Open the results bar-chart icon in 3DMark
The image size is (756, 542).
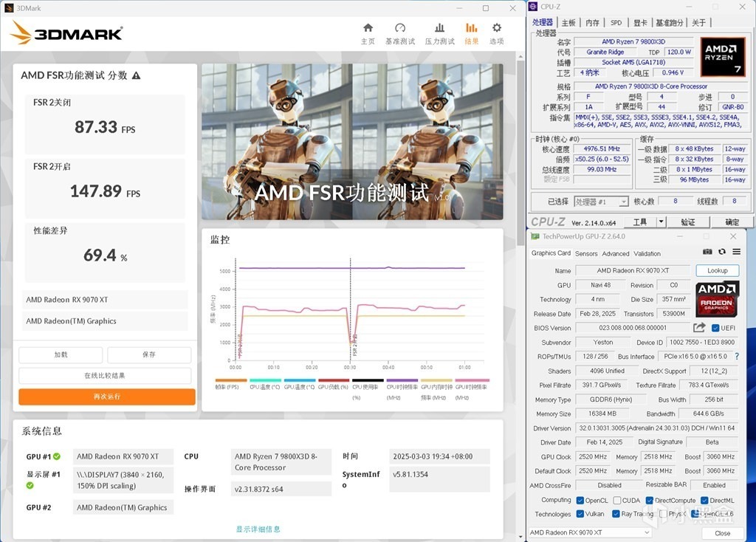(x=471, y=28)
